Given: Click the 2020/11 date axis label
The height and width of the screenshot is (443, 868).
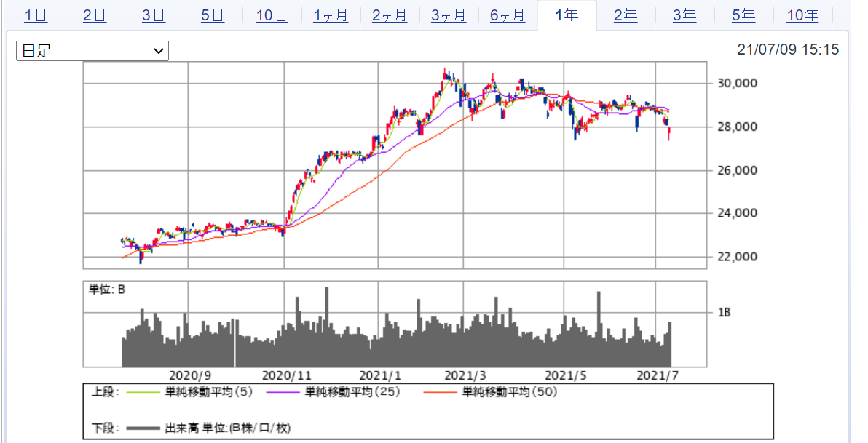Looking at the screenshot, I should click(x=287, y=375).
